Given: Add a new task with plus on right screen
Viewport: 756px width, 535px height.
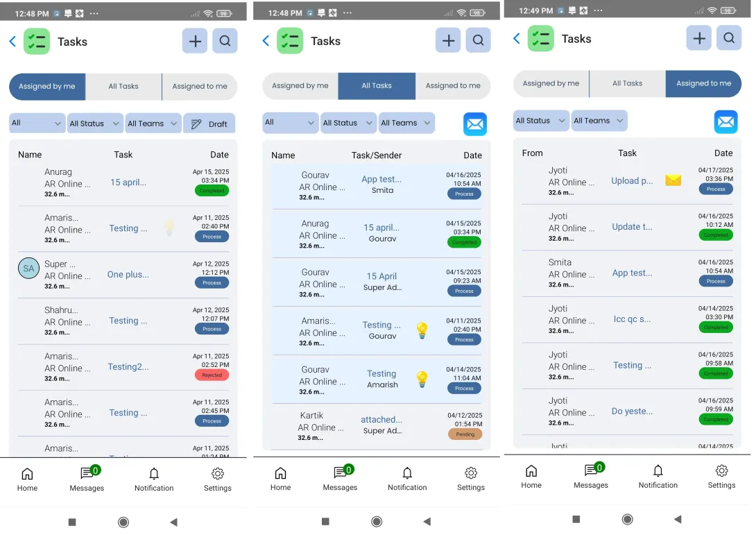Looking at the screenshot, I should point(698,37).
